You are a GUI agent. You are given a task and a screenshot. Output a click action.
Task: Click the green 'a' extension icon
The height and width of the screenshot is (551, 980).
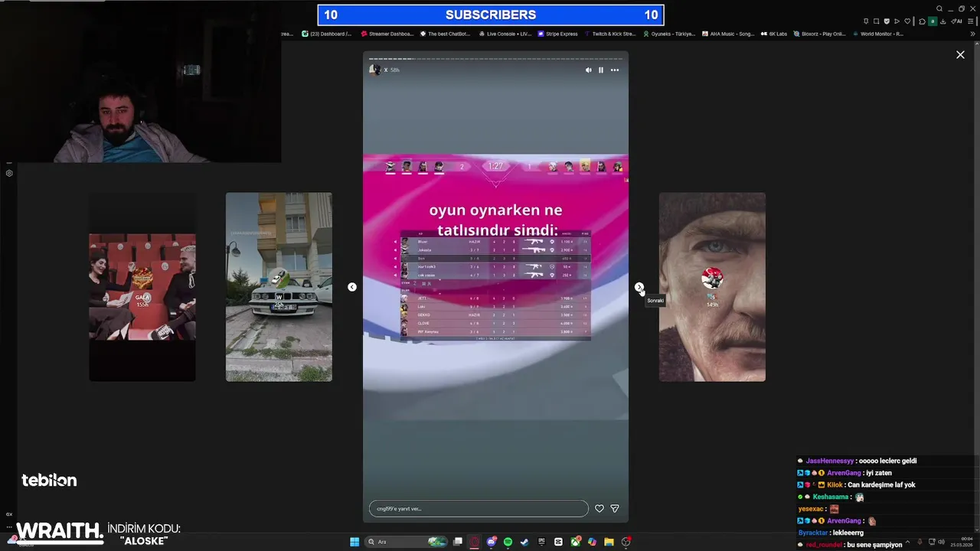933,21
